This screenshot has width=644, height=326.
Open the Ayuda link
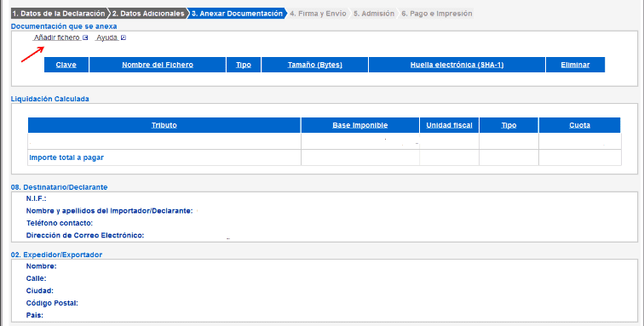pyautogui.click(x=106, y=37)
